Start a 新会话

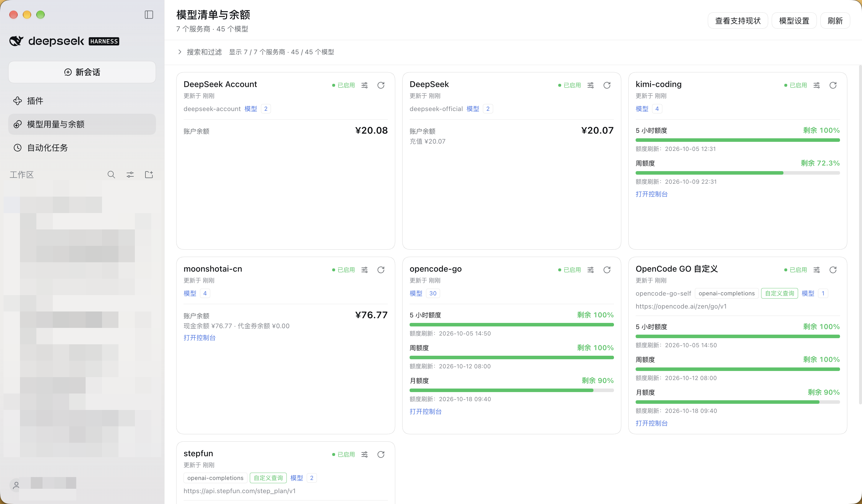click(82, 72)
